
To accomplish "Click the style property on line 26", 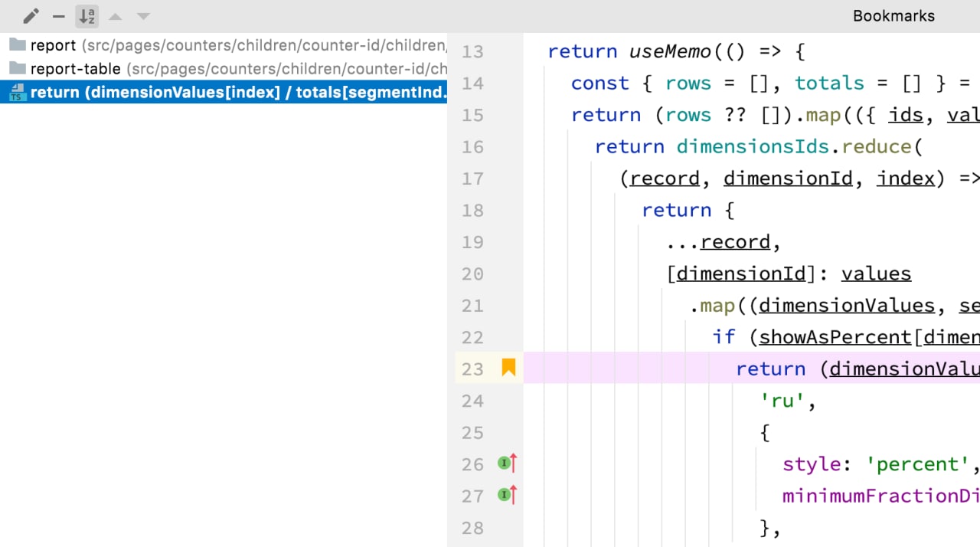I will (812, 464).
